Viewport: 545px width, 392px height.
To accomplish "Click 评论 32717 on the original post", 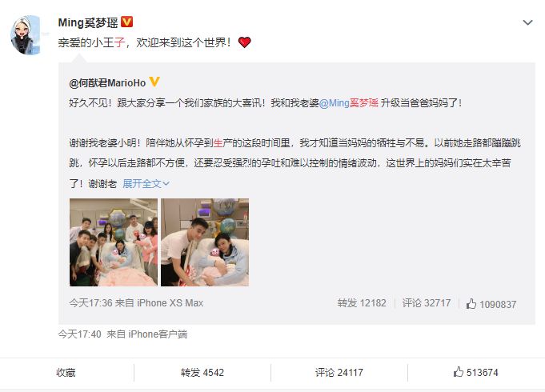I will point(427,303).
